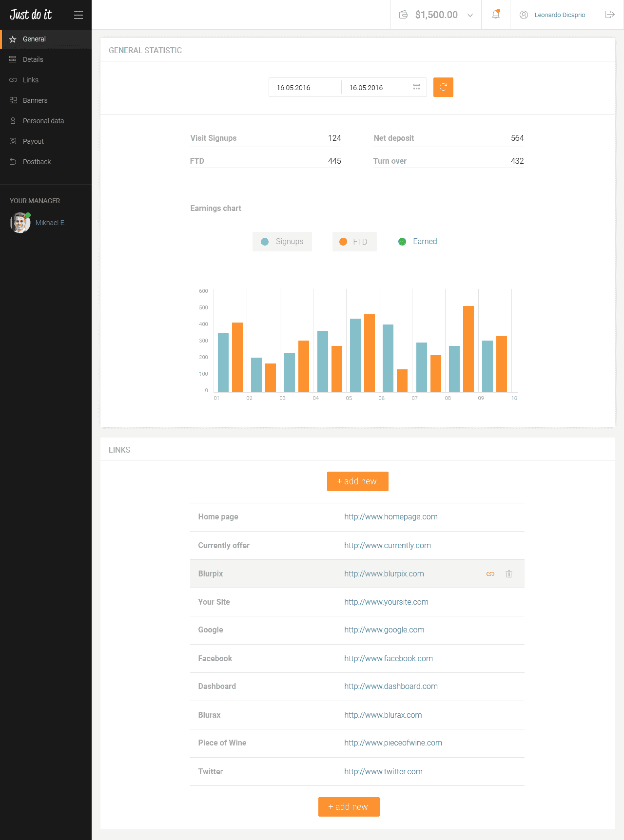Click manager Mikhael E. avatar

click(20, 223)
